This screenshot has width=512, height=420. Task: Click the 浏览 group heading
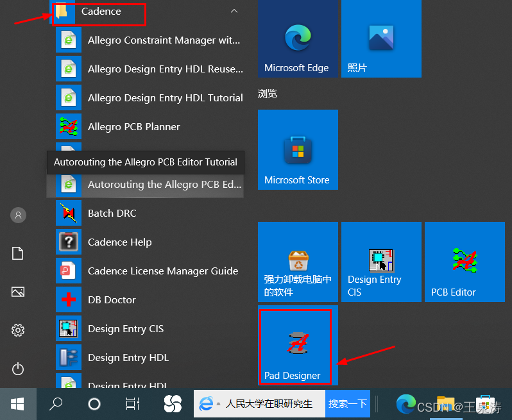268,94
